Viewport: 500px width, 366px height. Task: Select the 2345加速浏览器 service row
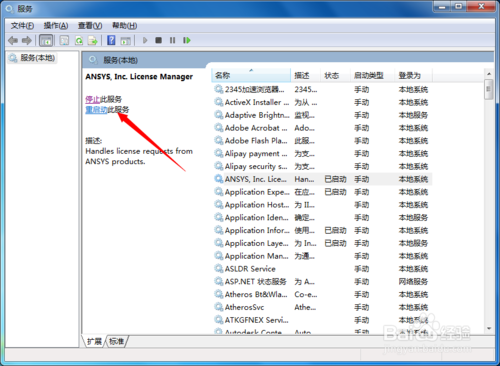322,89
